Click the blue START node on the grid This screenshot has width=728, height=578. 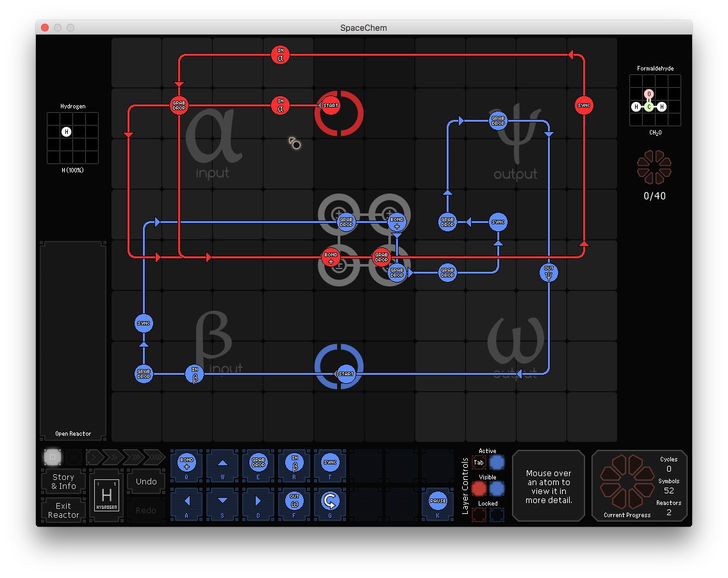pyautogui.click(x=345, y=374)
